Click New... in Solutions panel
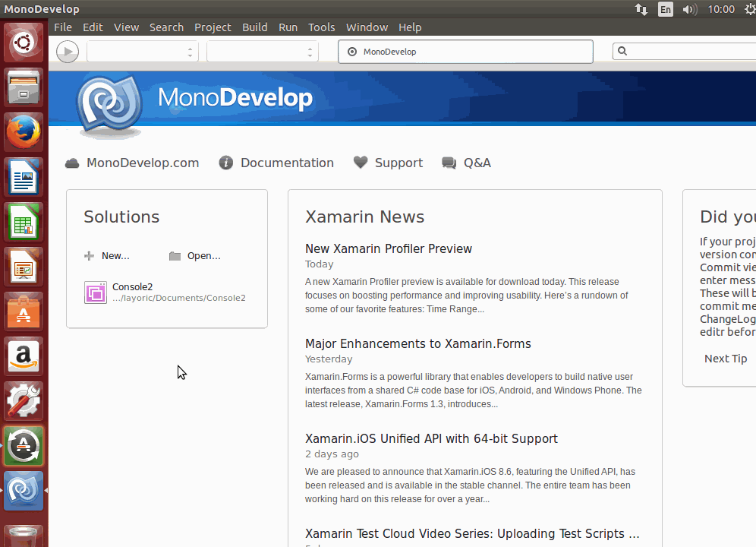Screen dimensions: 756x547 pyautogui.click(x=115, y=256)
